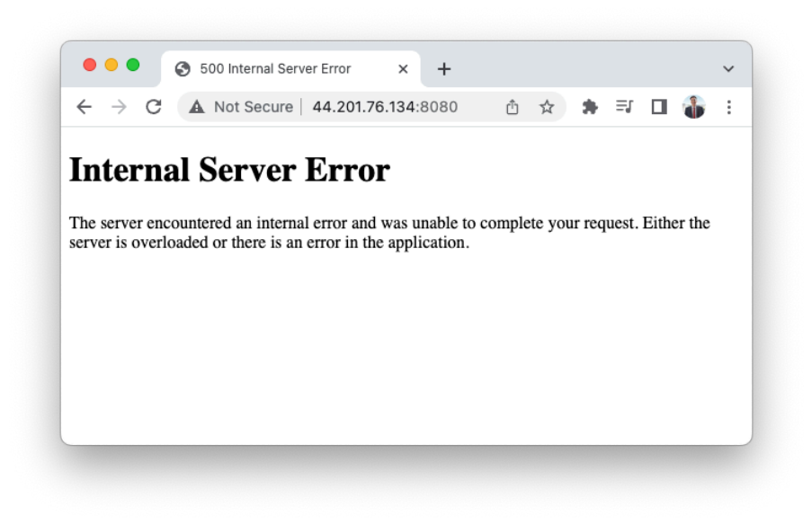
Task: Go back to the previous page
Action: [84, 107]
